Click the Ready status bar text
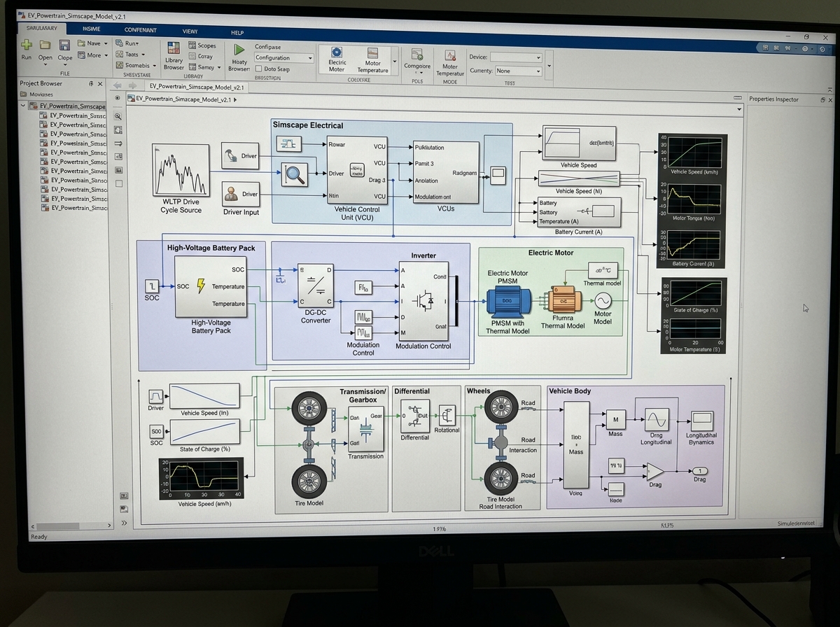The width and height of the screenshot is (840, 627). click(39, 537)
